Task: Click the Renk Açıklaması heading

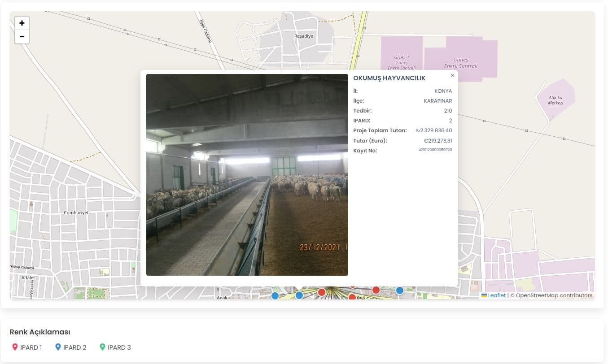Action: (40, 332)
